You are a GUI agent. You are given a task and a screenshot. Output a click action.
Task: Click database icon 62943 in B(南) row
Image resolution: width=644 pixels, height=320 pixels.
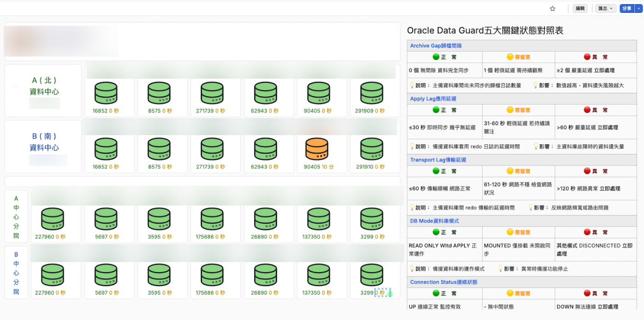(265, 149)
